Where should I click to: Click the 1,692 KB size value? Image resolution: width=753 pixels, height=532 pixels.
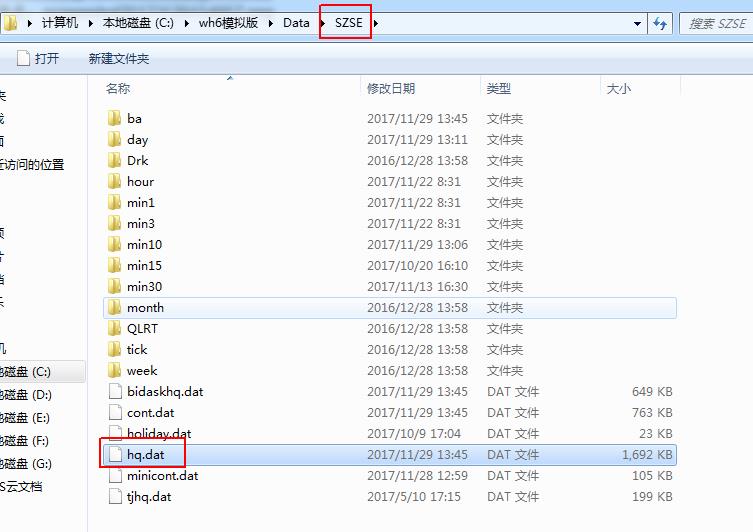(647, 455)
